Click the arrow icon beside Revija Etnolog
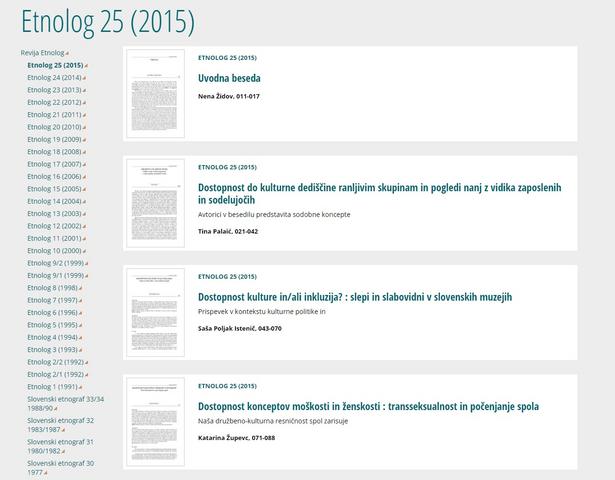The height and width of the screenshot is (480, 615). point(68,53)
